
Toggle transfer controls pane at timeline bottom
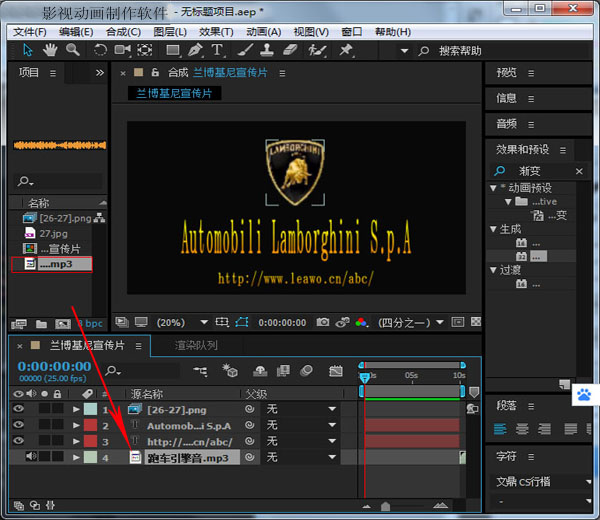tap(35, 506)
